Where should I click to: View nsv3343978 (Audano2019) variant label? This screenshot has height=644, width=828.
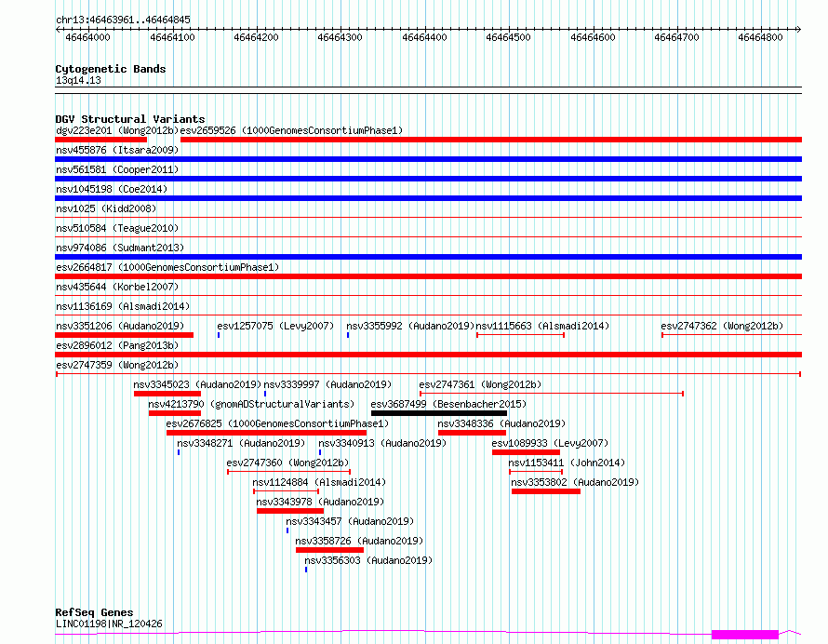(320, 502)
